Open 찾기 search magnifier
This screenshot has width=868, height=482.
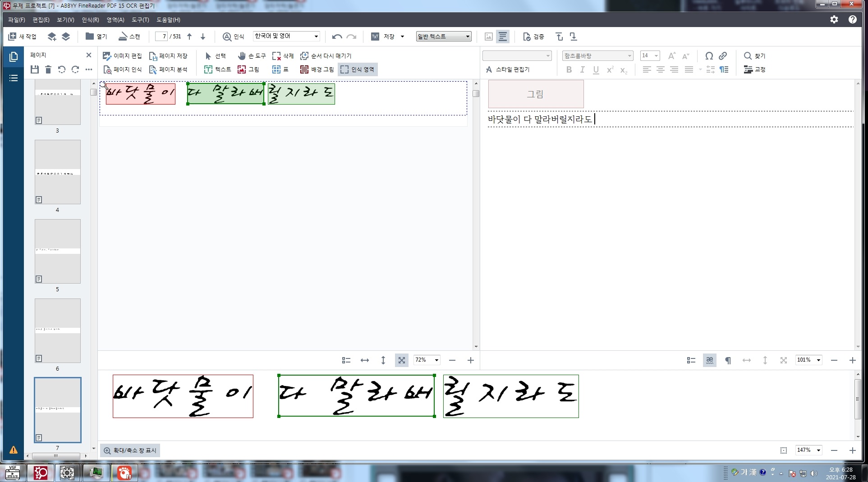[754, 56]
